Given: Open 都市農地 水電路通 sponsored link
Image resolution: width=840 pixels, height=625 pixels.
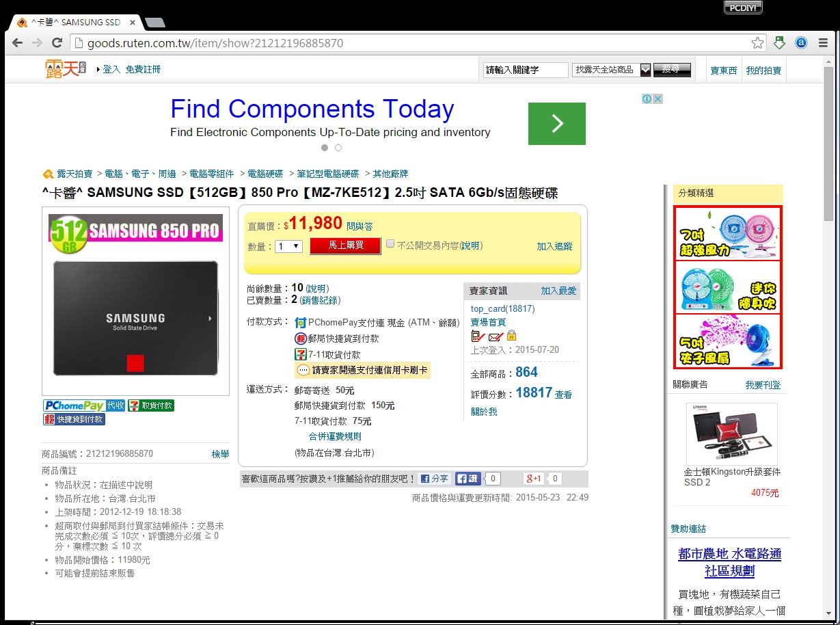Looking at the screenshot, I should 730,562.
